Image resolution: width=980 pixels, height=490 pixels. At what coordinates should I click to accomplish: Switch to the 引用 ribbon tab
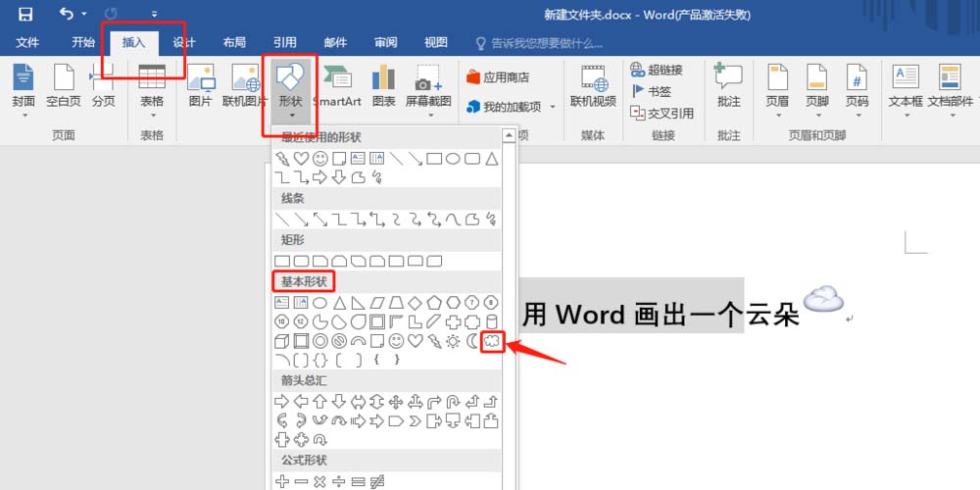tap(284, 42)
